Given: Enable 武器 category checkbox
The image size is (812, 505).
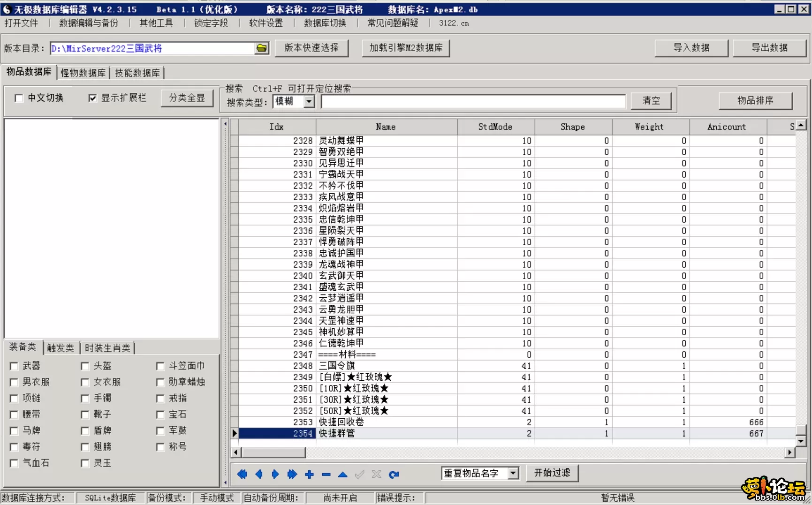Looking at the screenshot, I should pos(14,366).
